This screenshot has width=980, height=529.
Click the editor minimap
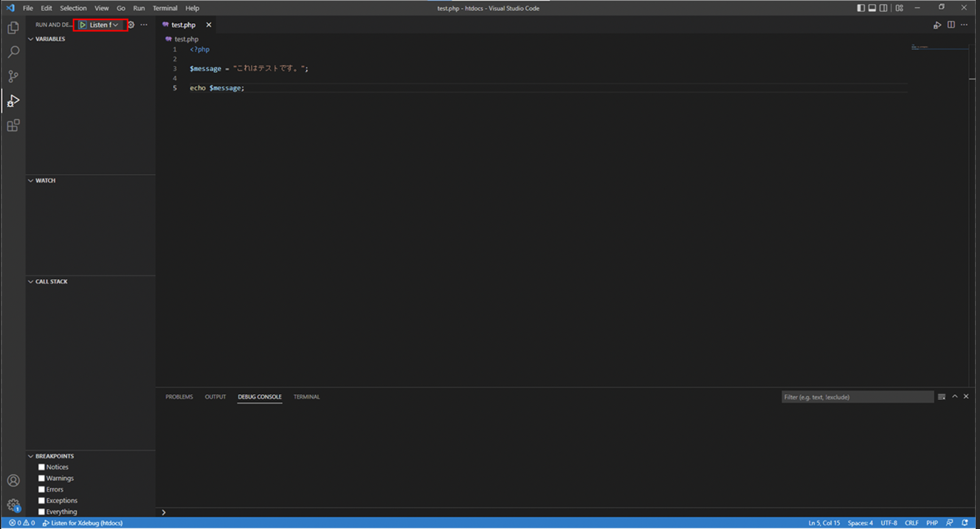939,47
